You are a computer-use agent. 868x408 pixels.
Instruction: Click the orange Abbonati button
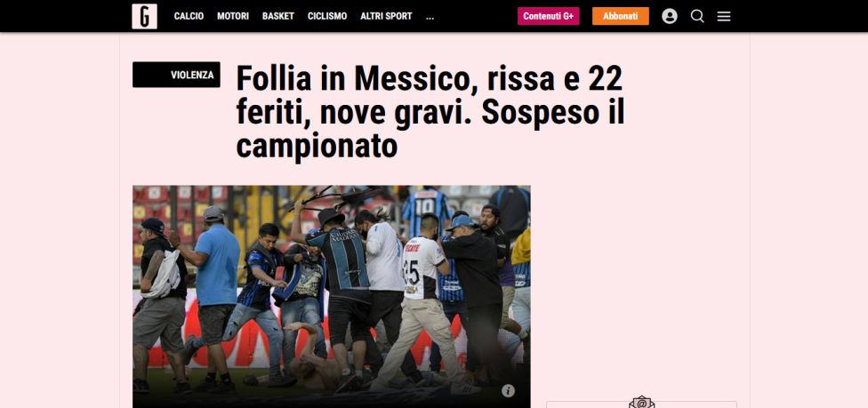coord(621,16)
